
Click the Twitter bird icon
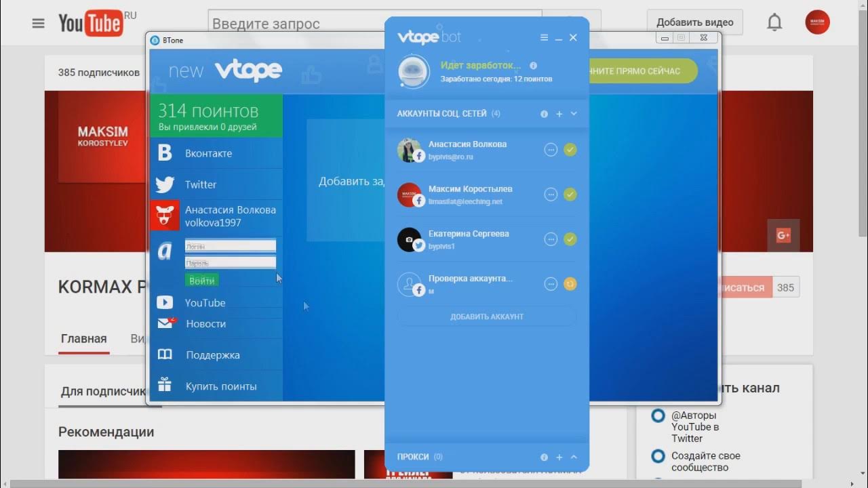point(165,184)
